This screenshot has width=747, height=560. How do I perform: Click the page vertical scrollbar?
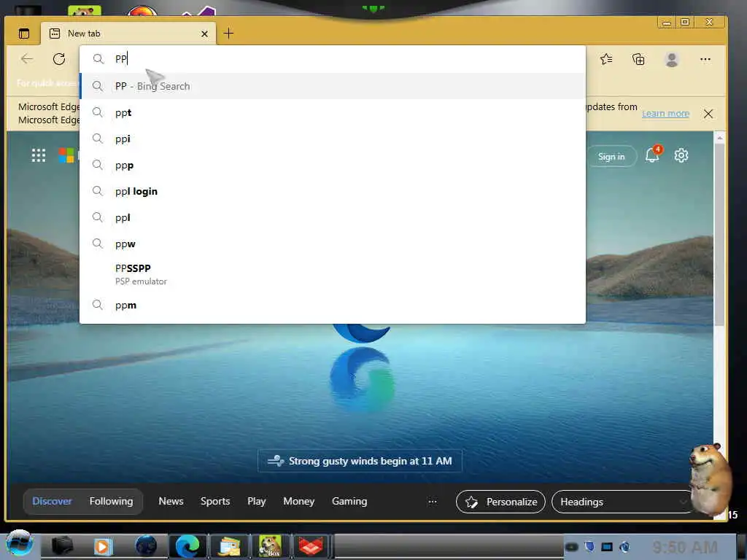[719, 233]
